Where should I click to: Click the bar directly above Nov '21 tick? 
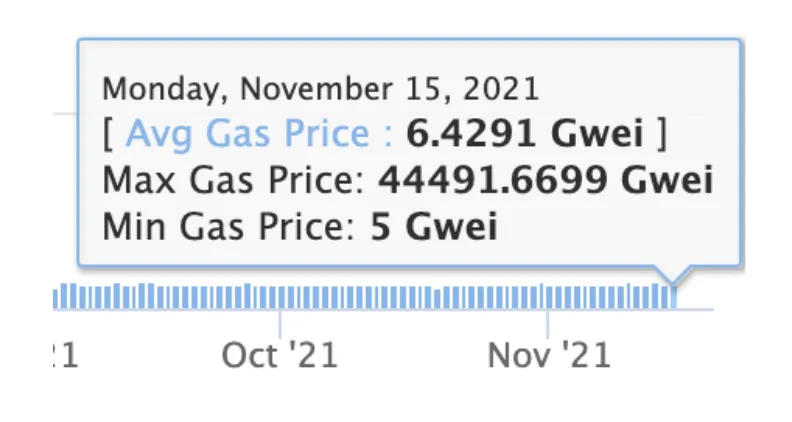click(x=549, y=299)
